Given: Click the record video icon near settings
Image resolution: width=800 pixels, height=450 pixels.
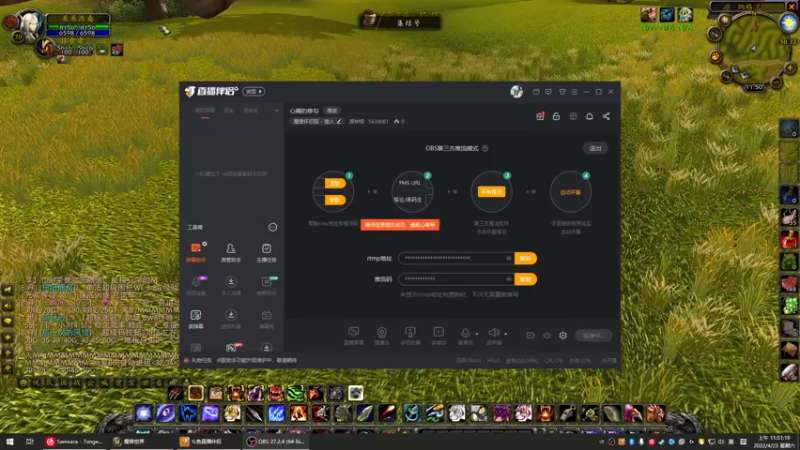Looking at the screenshot, I should click(x=531, y=335).
